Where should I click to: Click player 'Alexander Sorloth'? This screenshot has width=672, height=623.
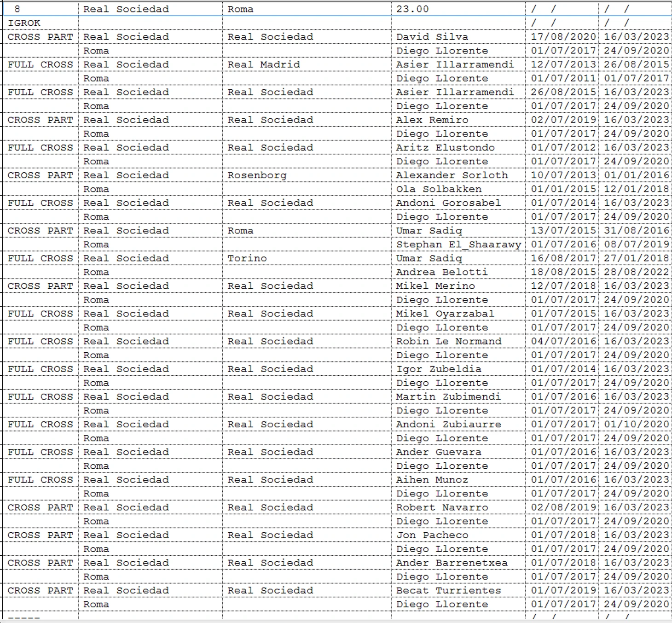[452, 175]
